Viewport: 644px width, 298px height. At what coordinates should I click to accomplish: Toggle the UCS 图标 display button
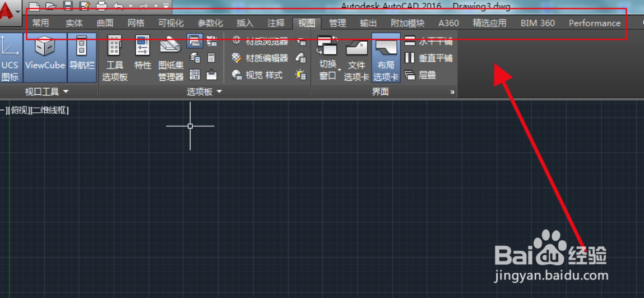(x=10, y=58)
